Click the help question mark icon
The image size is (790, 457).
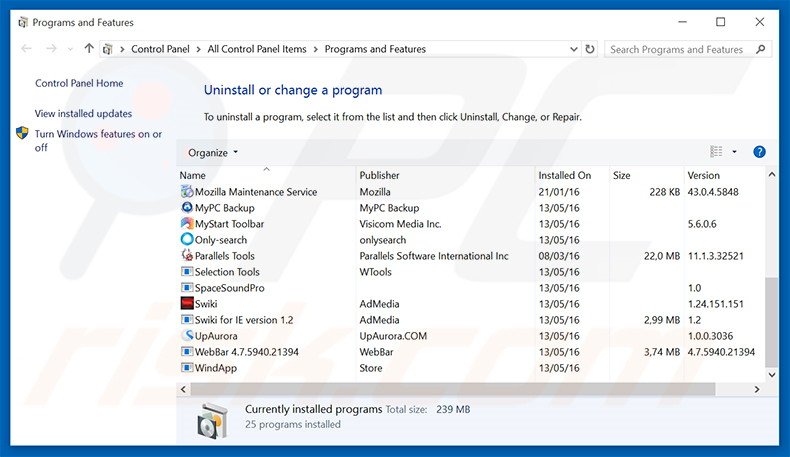tap(759, 152)
